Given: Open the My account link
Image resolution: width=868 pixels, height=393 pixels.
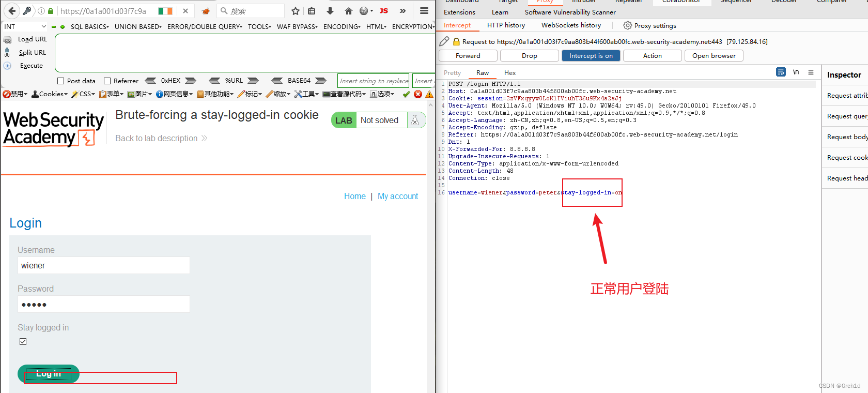Looking at the screenshot, I should click(x=398, y=196).
